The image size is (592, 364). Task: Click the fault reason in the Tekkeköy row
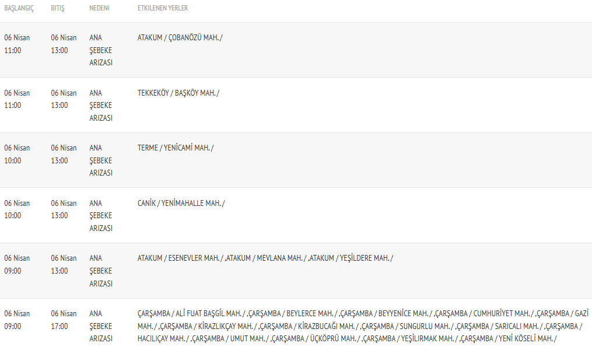pos(101,106)
